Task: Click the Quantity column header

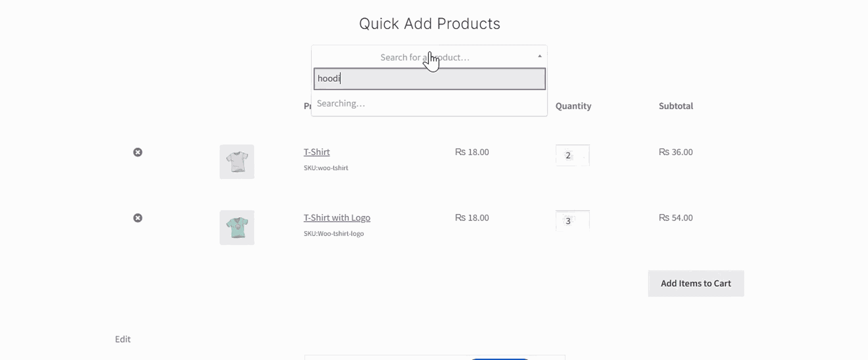Action: point(573,106)
